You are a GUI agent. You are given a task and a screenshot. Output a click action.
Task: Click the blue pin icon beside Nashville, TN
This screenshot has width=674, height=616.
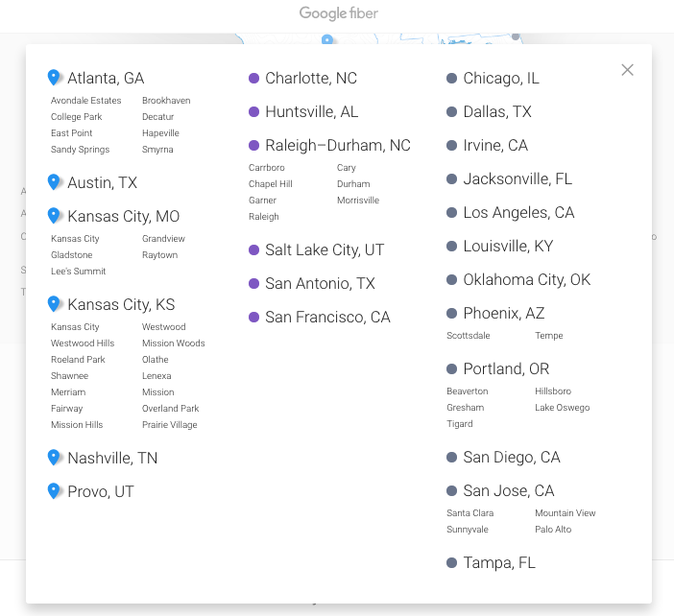pyautogui.click(x=54, y=458)
